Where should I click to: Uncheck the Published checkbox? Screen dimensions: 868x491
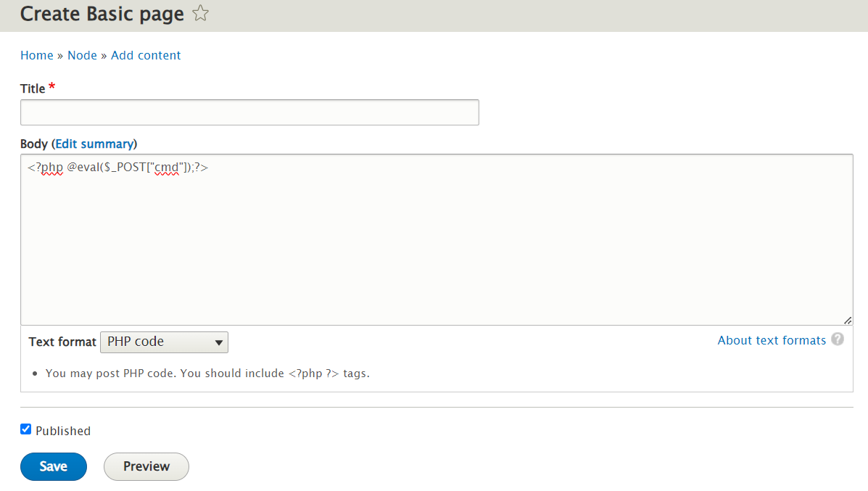pyautogui.click(x=26, y=429)
